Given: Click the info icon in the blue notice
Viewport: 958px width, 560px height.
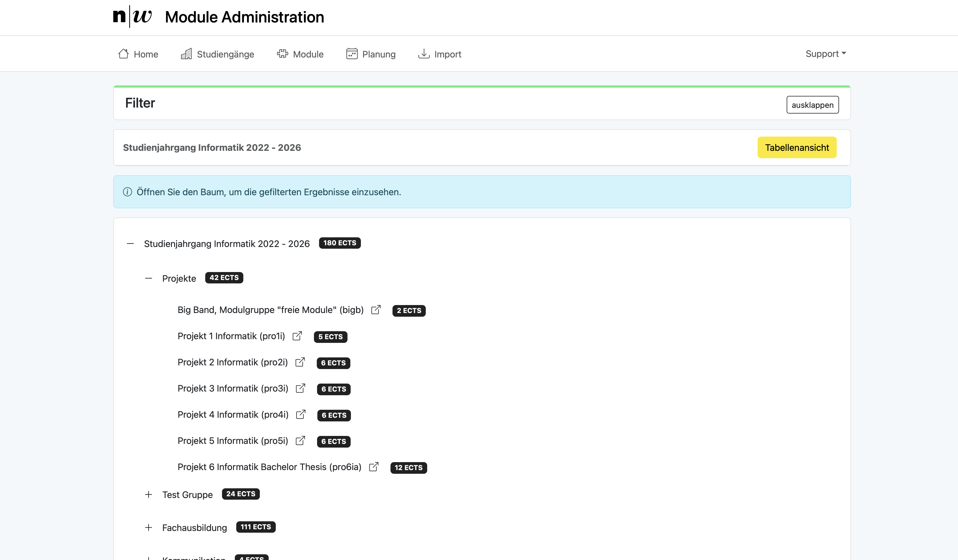Looking at the screenshot, I should point(127,192).
